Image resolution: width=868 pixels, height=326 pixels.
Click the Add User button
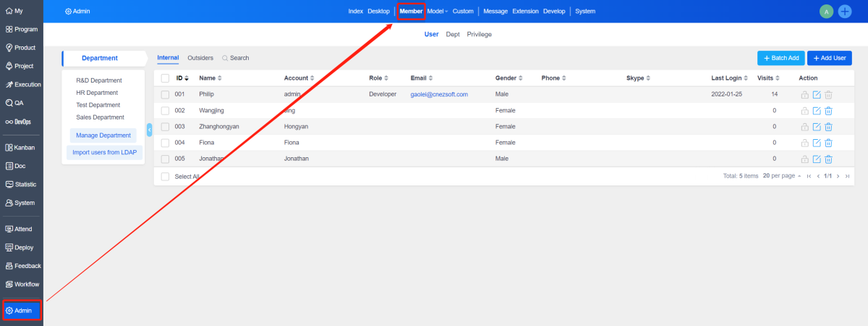pos(830,58)
